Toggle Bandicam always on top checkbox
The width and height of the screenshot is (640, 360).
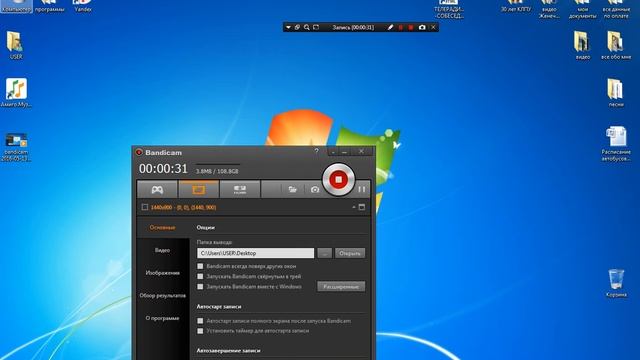(x=200, y=266)
